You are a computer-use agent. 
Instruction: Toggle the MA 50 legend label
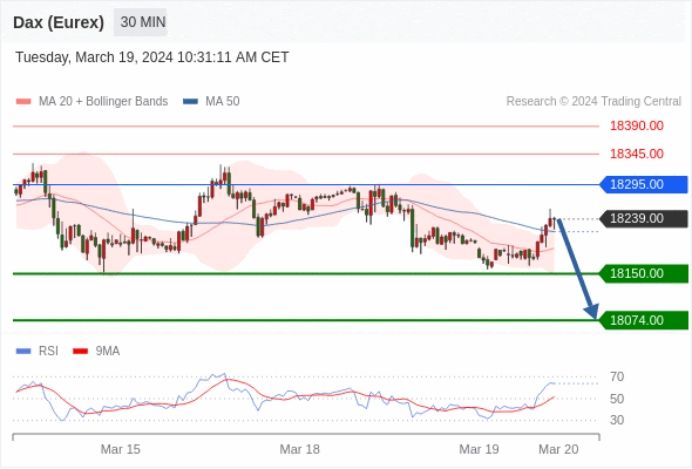pos(222,101)
